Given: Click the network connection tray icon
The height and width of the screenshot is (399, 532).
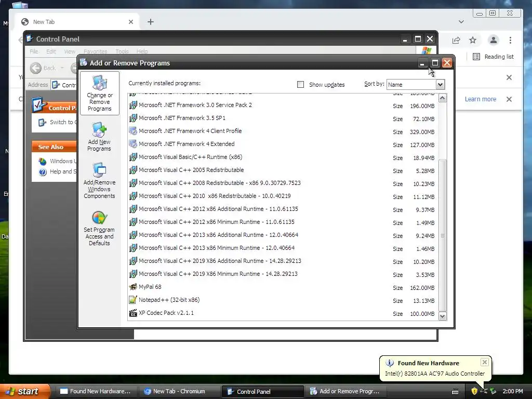Looking at the screenshot, I should tap(484, 391).
